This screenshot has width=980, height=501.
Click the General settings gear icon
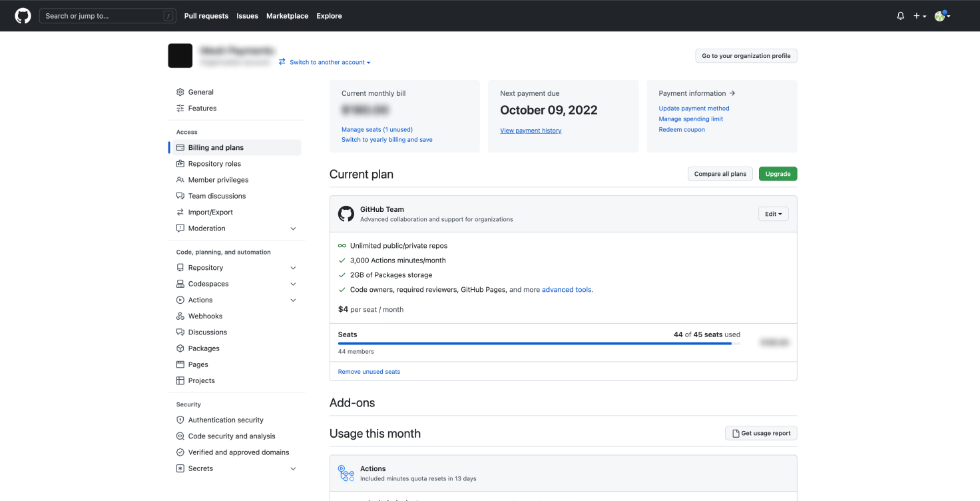180,92
